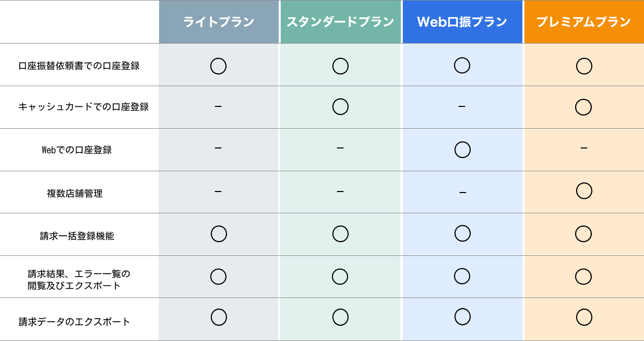Open the Web口振プラン header
Screen dimensions: 644x341
pyautogui.click(x=462, y=22)
